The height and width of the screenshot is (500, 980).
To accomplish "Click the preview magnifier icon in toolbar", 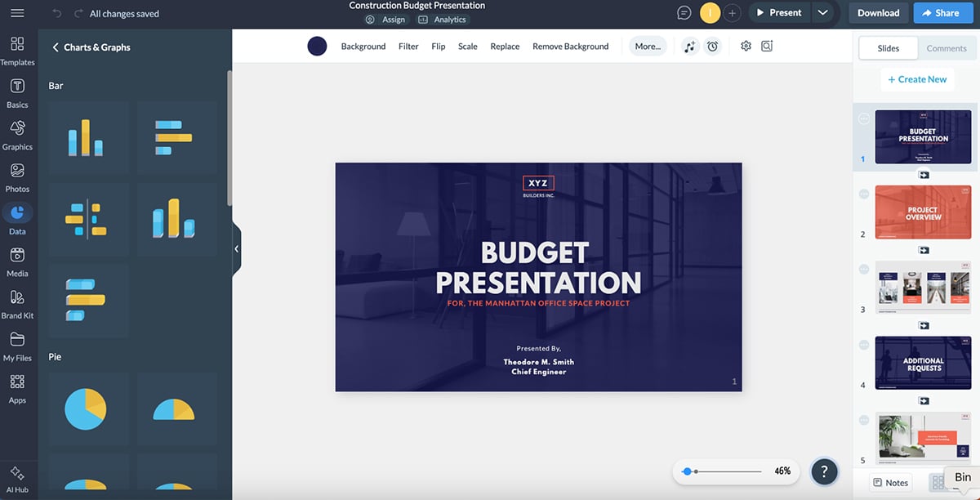I will tap(767, 47).
